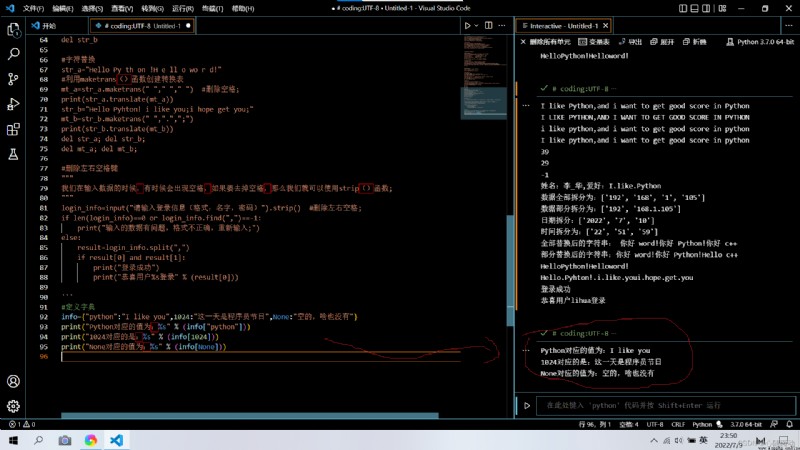
Task: Open cell ellipsis beside 'Python对应的值为' output
Action: (526, 351)
